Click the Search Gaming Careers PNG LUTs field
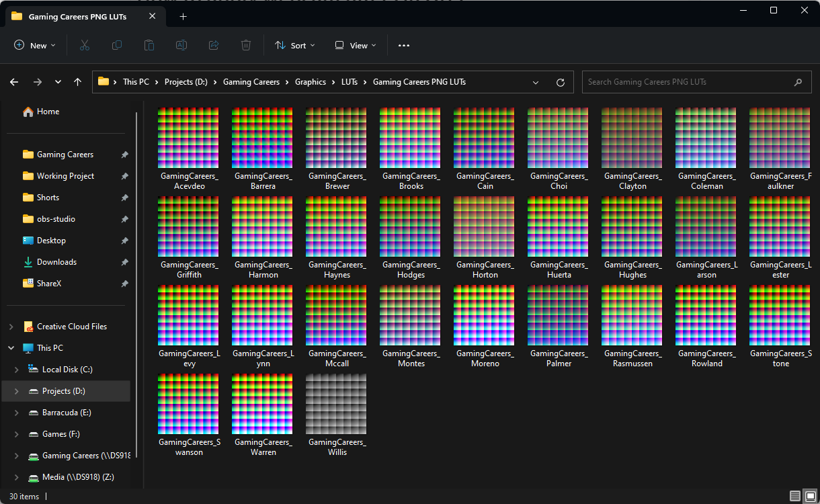Viewport: 820px width, 504px height. tap(686, 82)
